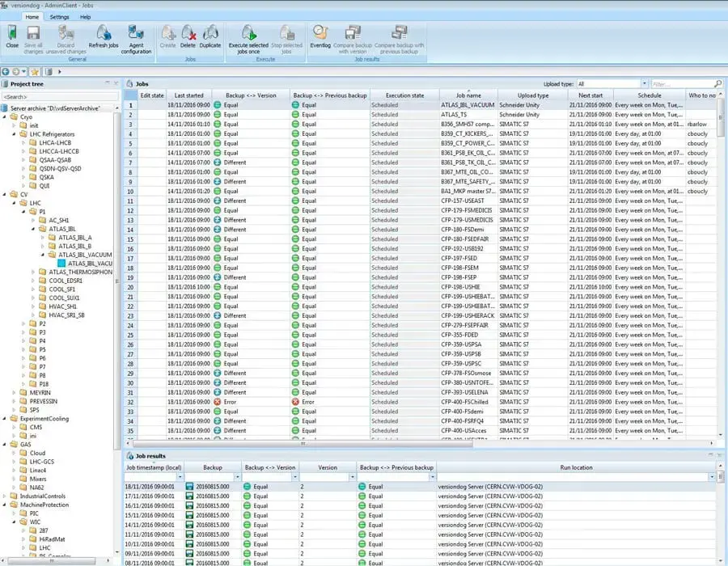
Task: Click the ATLAS_IBL_VACU component icon in tree
Action: [61, 264]
